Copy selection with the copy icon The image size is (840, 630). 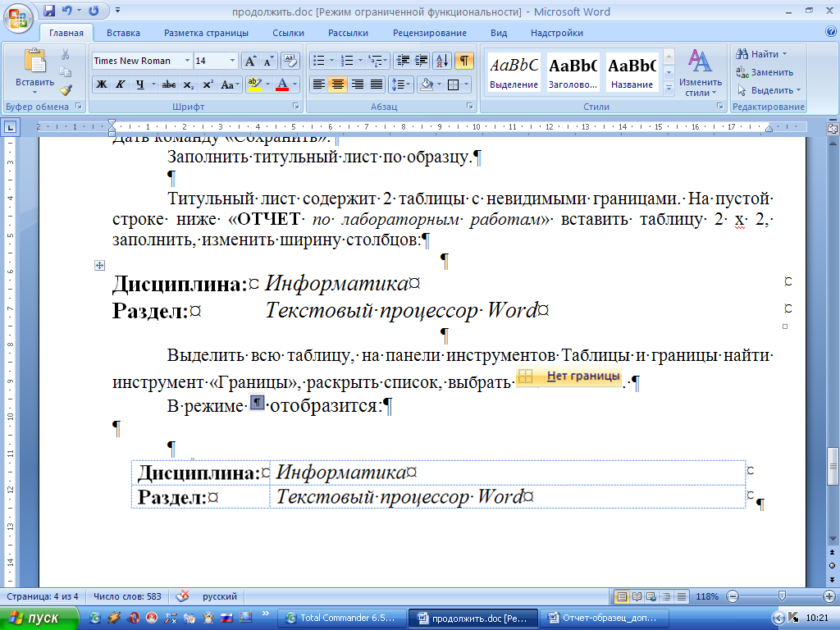click(66, 72)
